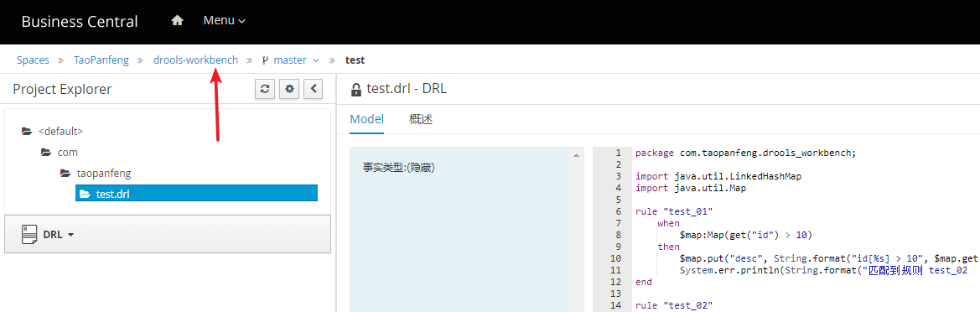Click the <default> folder icon
This screenshot has height=312, width=980.
coord(27,132)
